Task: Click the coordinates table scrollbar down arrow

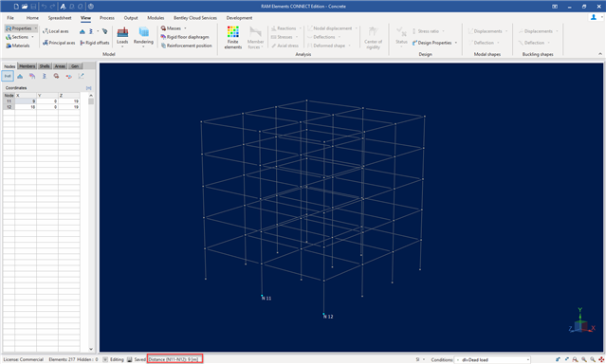Action: coord(91,349)
